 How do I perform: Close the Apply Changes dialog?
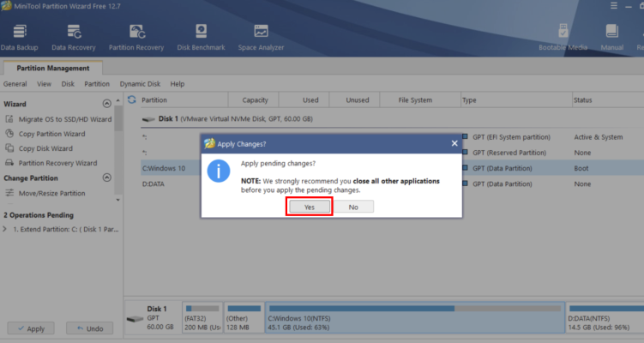click(454, 143)
